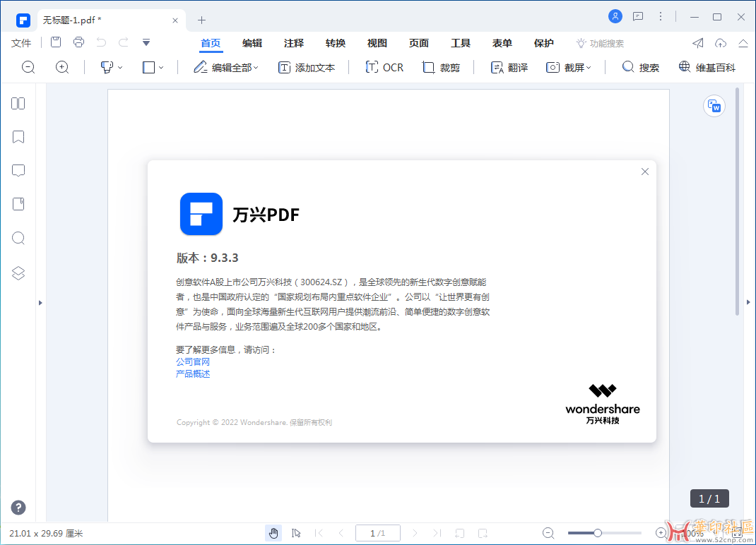Image resolution: width=756 pixels, height=545 pixels.
Task: Expand the highlighter color dropdown
Action: (x=120, y=68)
